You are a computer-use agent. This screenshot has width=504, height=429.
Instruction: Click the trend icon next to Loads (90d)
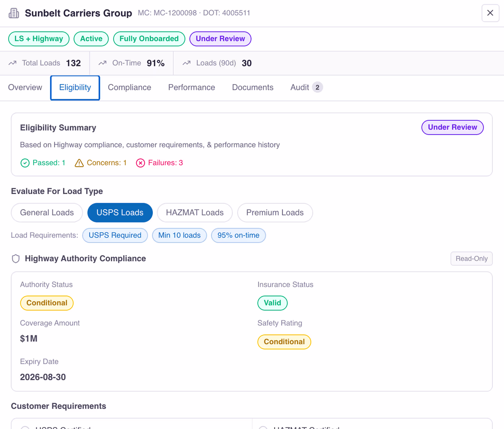[187, 63]
